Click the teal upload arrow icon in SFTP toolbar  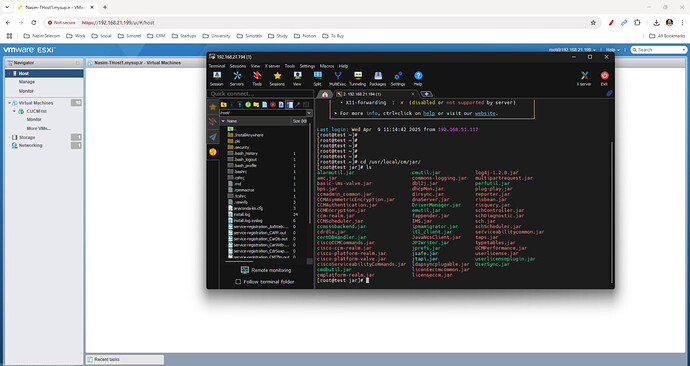tap(240, 104)
